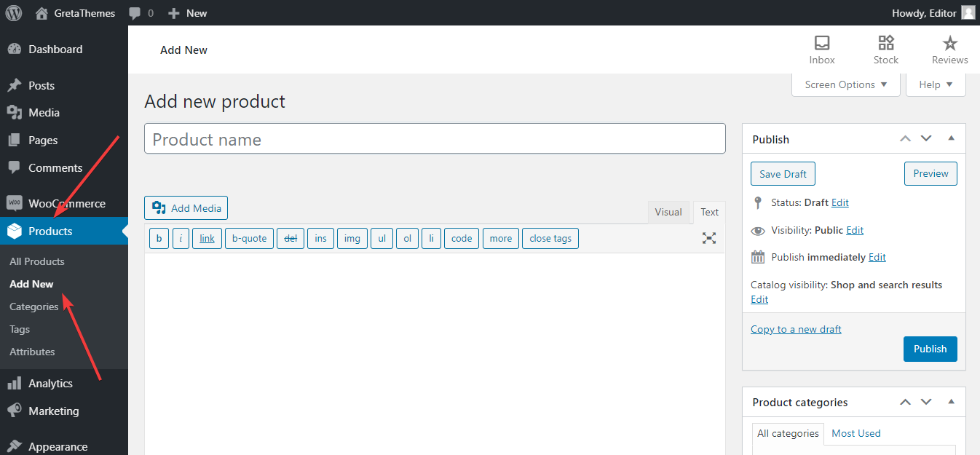980x455 pixels.
Task: Open the Reviews star icon
Action: pos(949,43)
